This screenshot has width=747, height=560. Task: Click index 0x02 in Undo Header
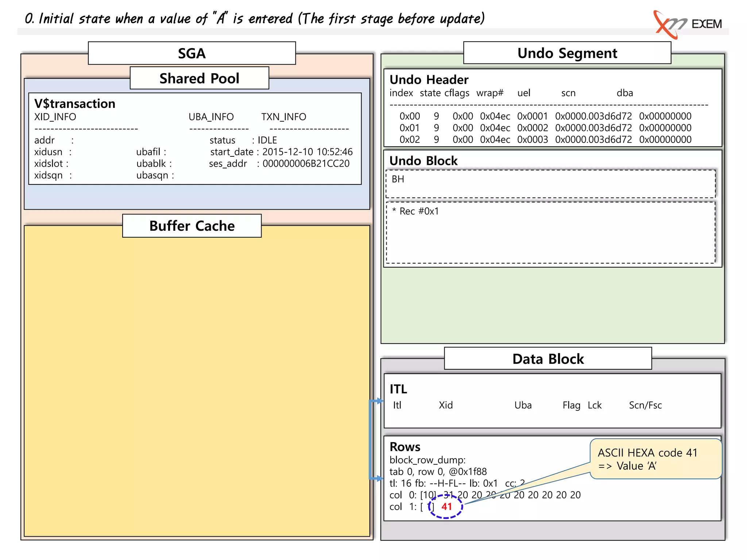tap(410, 139)
